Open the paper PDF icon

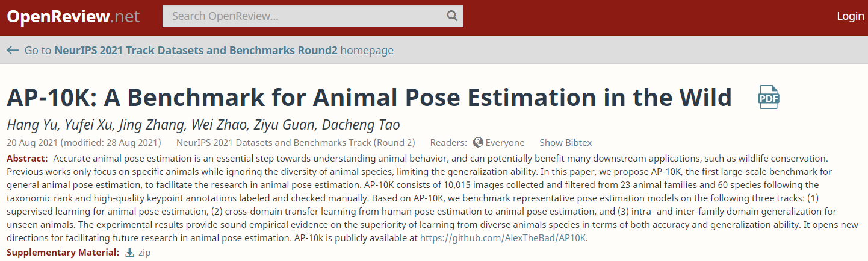[769, 97]
